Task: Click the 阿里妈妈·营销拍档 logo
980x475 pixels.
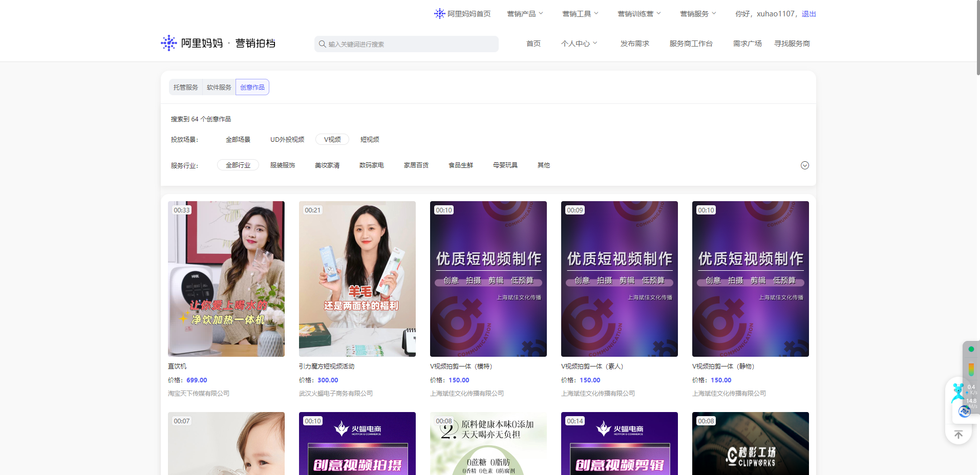Action: point(217,43)
